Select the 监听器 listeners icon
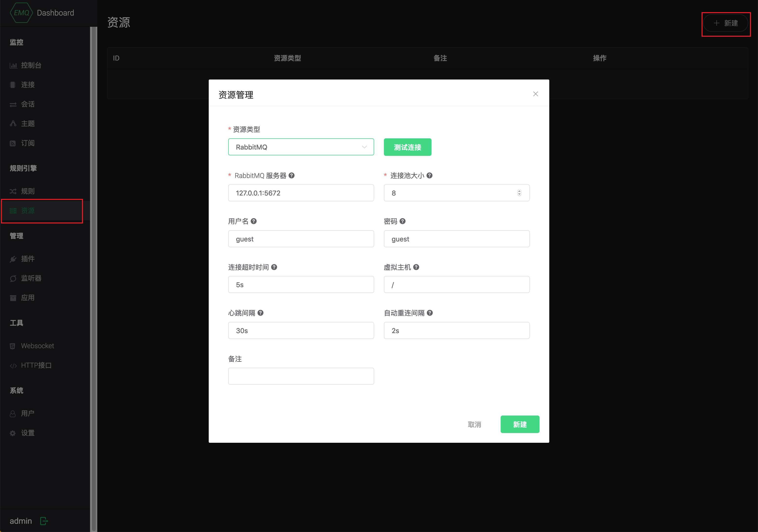 click(13, 278)
